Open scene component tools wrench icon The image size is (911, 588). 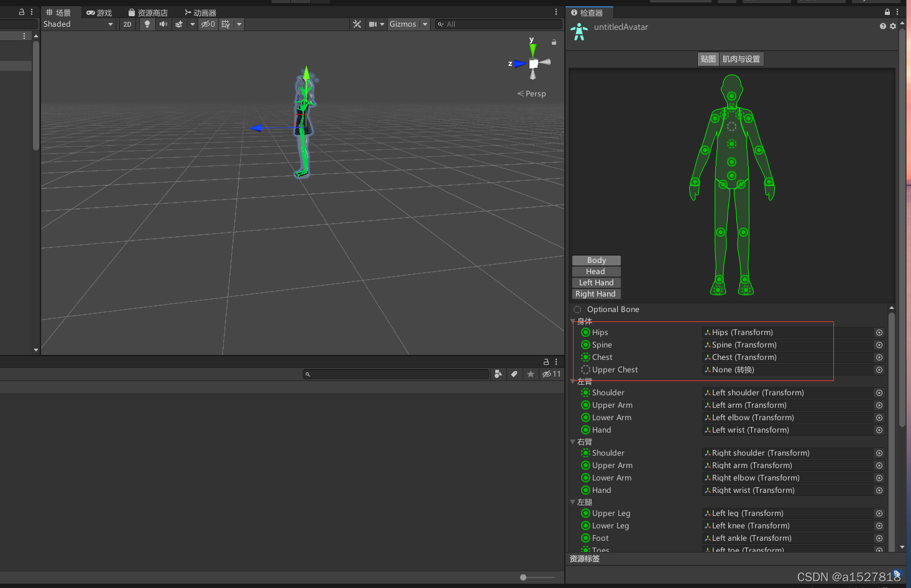[357, 24]
